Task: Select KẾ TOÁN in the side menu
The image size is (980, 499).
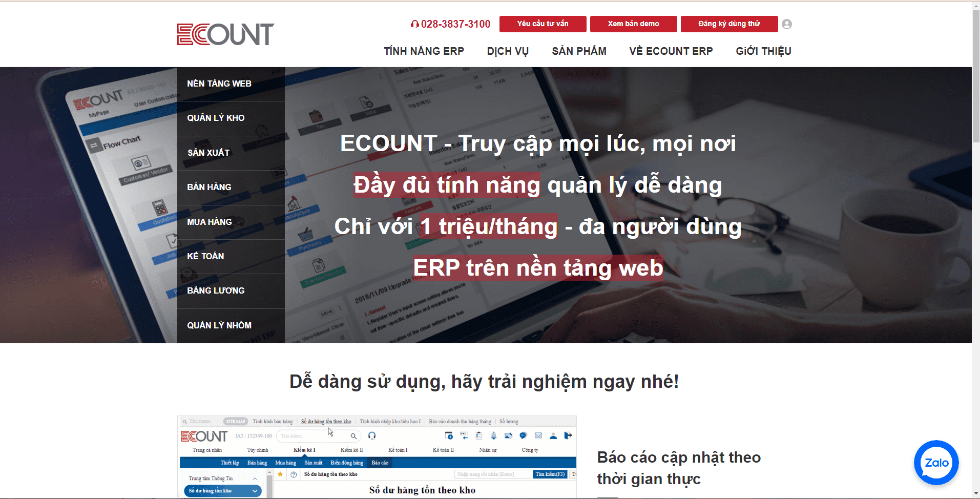Action: click(x=205, y=256)
